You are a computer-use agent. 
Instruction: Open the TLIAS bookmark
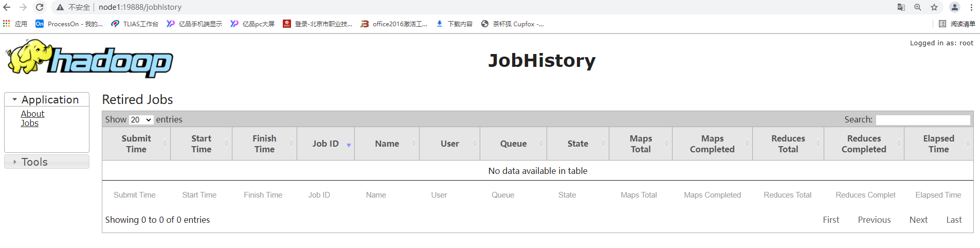point(135,24)
